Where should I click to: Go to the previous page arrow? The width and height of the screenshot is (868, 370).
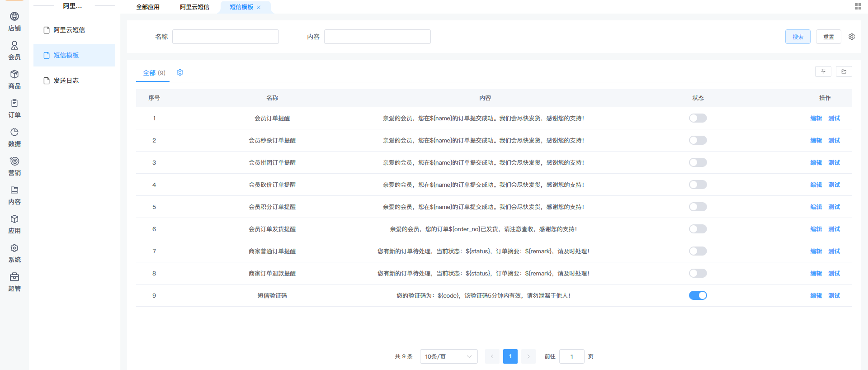pyautogui.click(x=492, y=356)
